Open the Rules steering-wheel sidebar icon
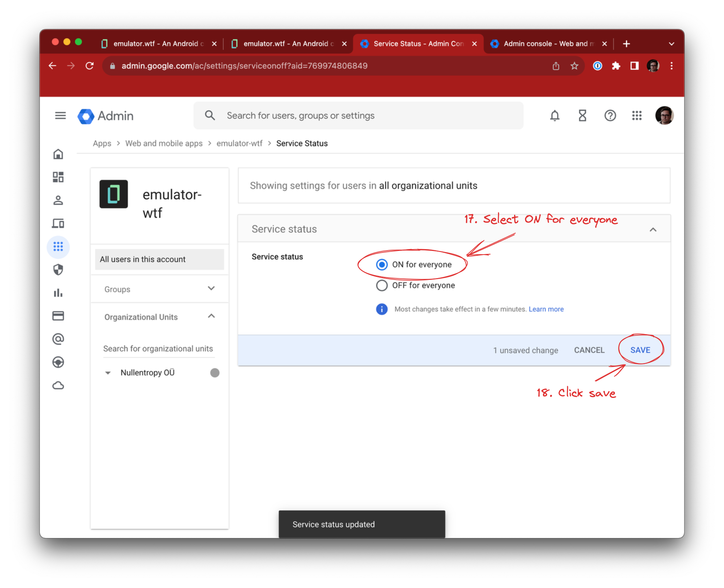Viewport: 724px width, 588px height. [x=58, y=362]
